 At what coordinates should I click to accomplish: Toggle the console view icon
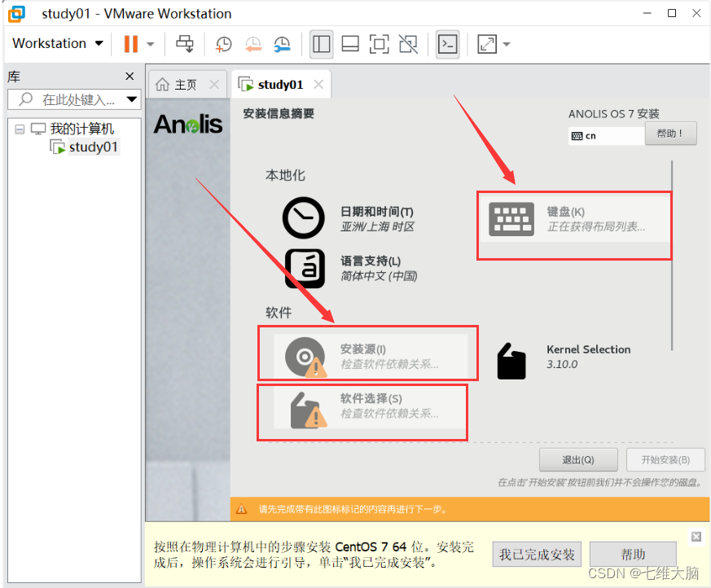click(x=448, y=45)
